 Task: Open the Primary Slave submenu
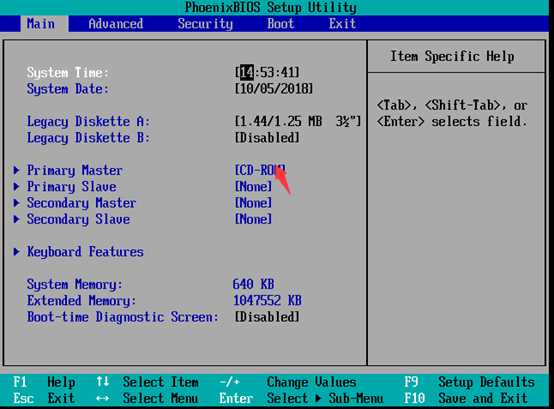pos(72,186)
